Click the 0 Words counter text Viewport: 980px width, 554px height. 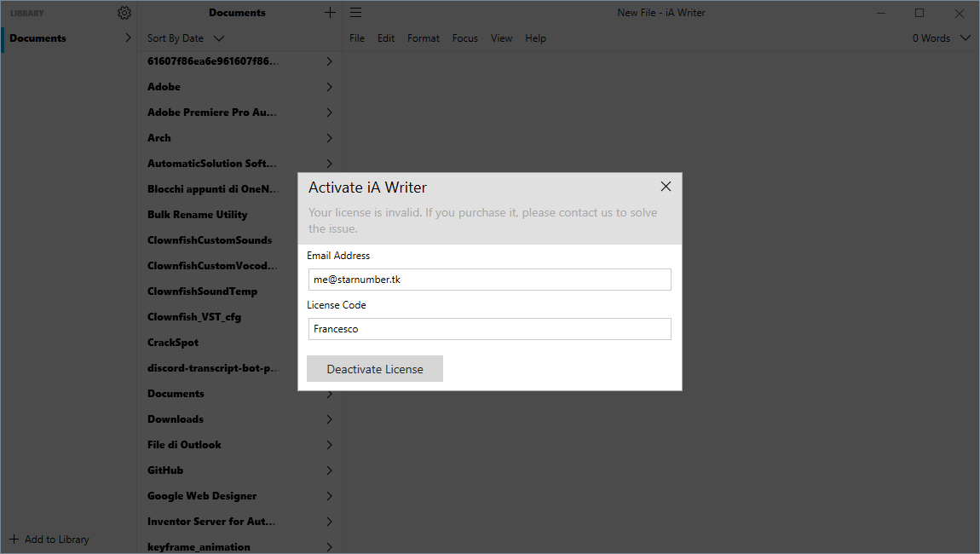point(931,38)
